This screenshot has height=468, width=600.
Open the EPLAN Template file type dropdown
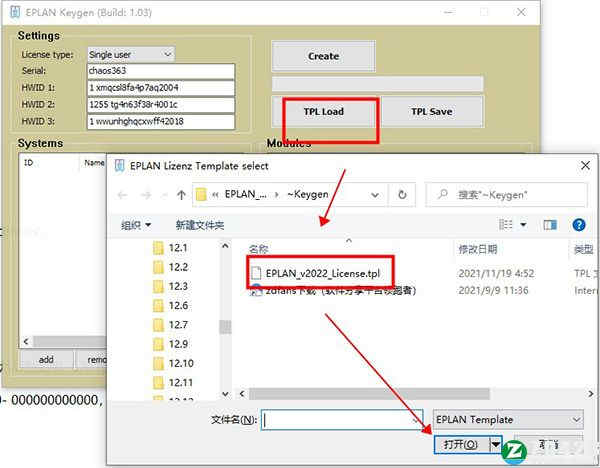click(508, 420)
